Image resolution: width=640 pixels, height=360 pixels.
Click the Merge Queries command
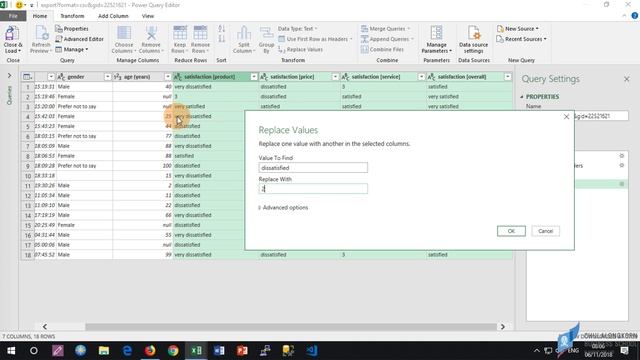pos(386,29)
